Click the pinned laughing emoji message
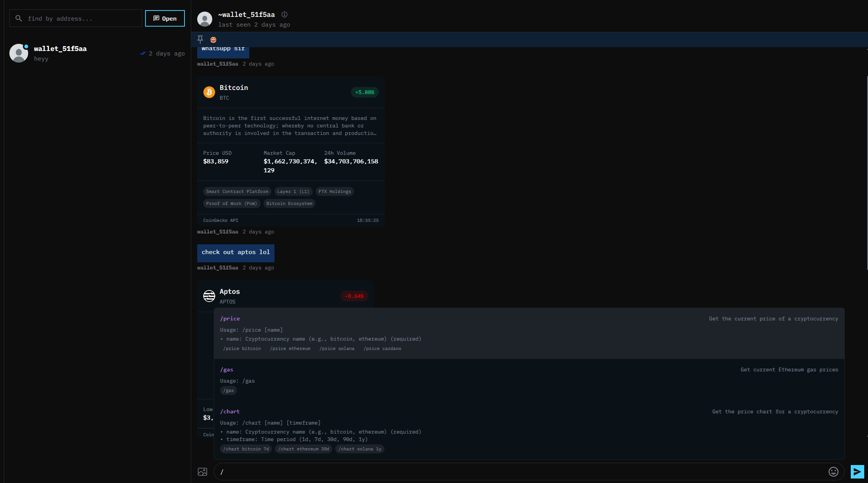868x483 pixels. [213, 40]
